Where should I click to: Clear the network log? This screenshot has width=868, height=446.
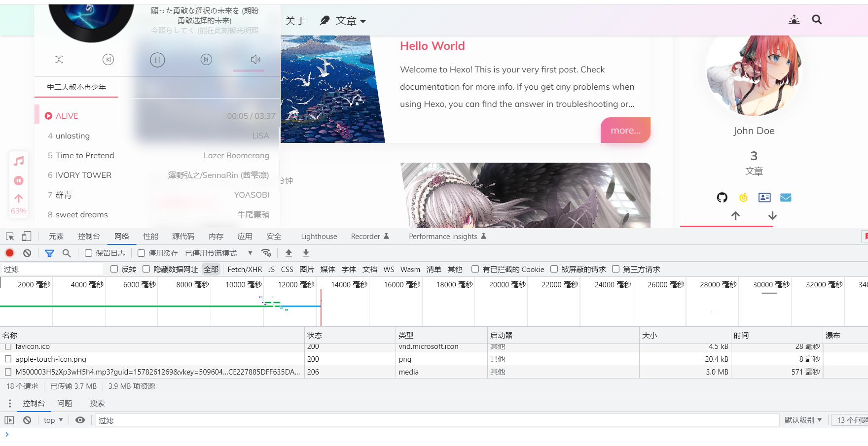[27, 253]
